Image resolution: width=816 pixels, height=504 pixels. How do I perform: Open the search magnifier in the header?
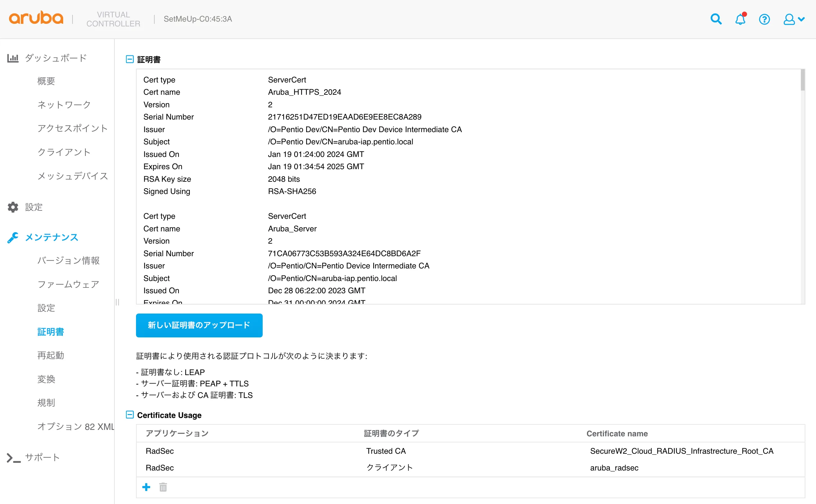click(716, 19)
